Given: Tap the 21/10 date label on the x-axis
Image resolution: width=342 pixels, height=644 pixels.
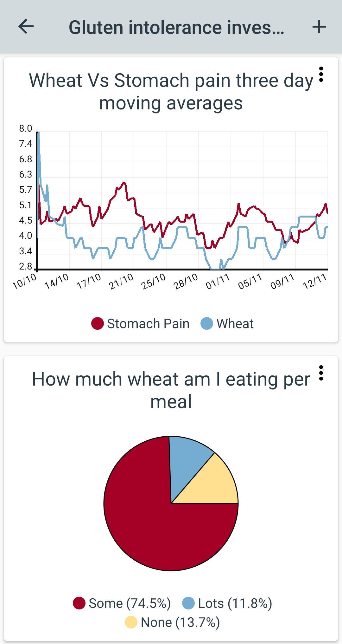Looking at the screenshot, I should (121, 282).
